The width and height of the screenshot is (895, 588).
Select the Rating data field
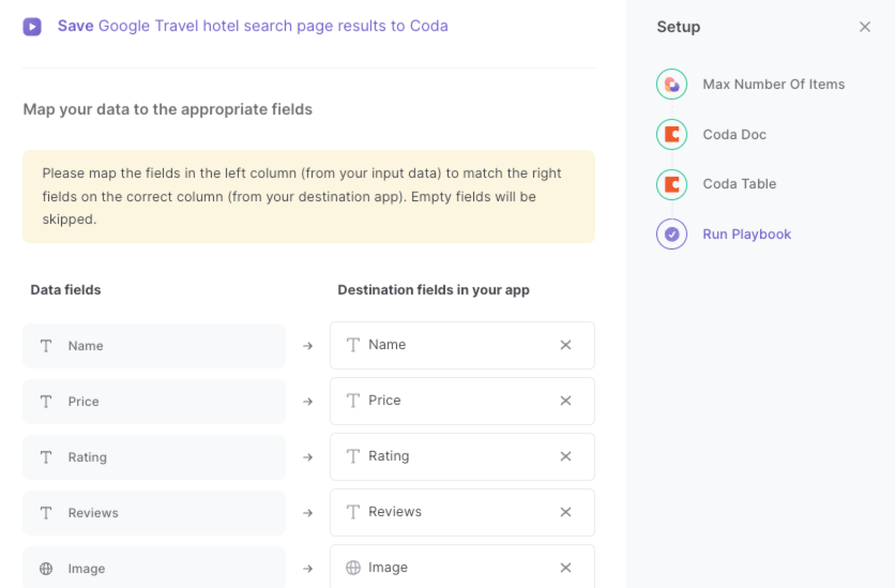[x=154, y=457]
